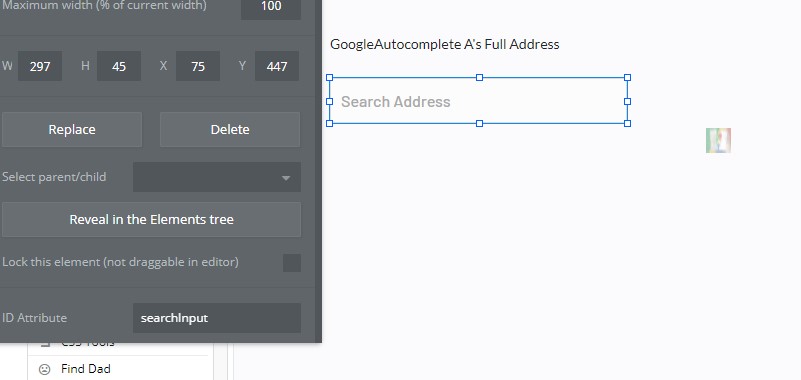Click the right-middle resize handle of input
801x380 pixels.
point(627,101)
